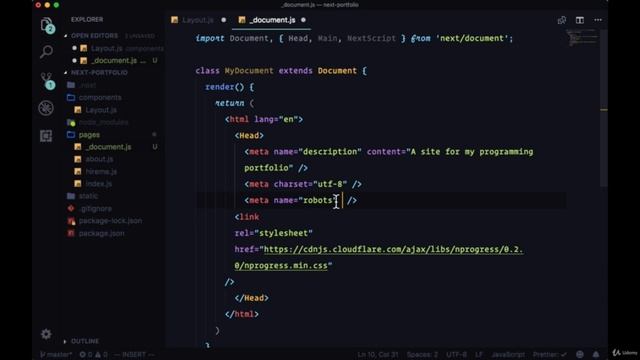The height and width of the screenshot is (360, 640).
Task: Click the closing </Head> tag
Action: point(251,298)
